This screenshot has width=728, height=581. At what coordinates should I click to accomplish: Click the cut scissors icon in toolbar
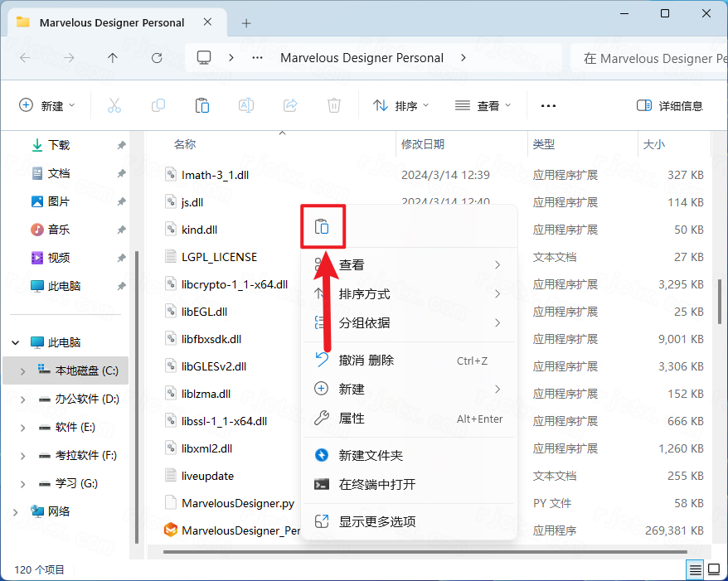(114, 105)
